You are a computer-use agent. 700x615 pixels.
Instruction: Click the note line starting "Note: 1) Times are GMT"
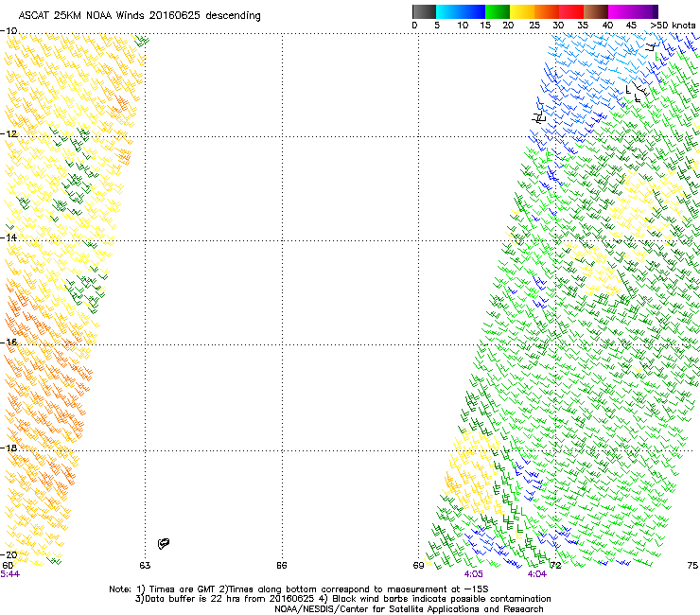pyautogui.click(x=298, y=589)
